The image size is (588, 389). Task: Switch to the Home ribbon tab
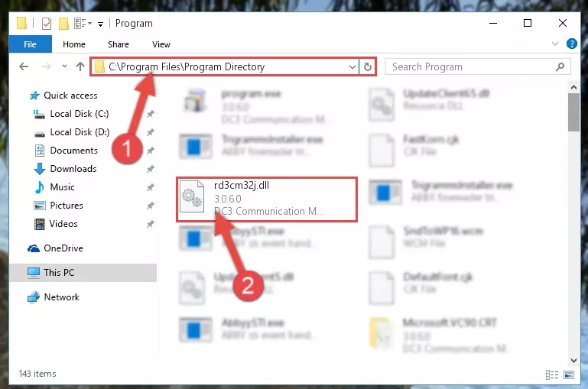[x=74, y=44]
